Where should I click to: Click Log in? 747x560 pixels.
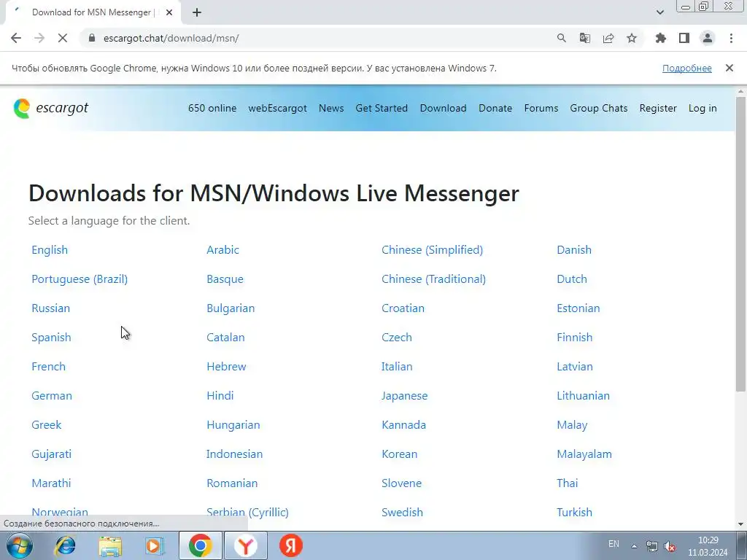click(703, 108)
